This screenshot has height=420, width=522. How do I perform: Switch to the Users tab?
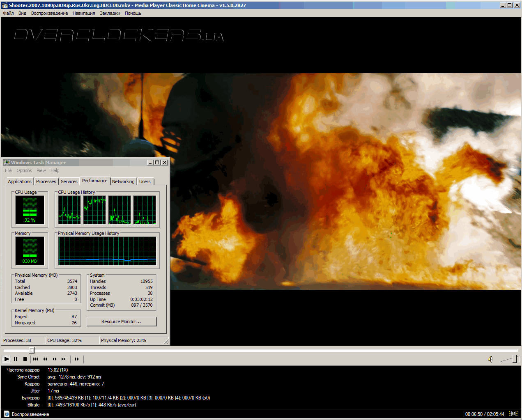pyautogui.click(x=145, y=181)
